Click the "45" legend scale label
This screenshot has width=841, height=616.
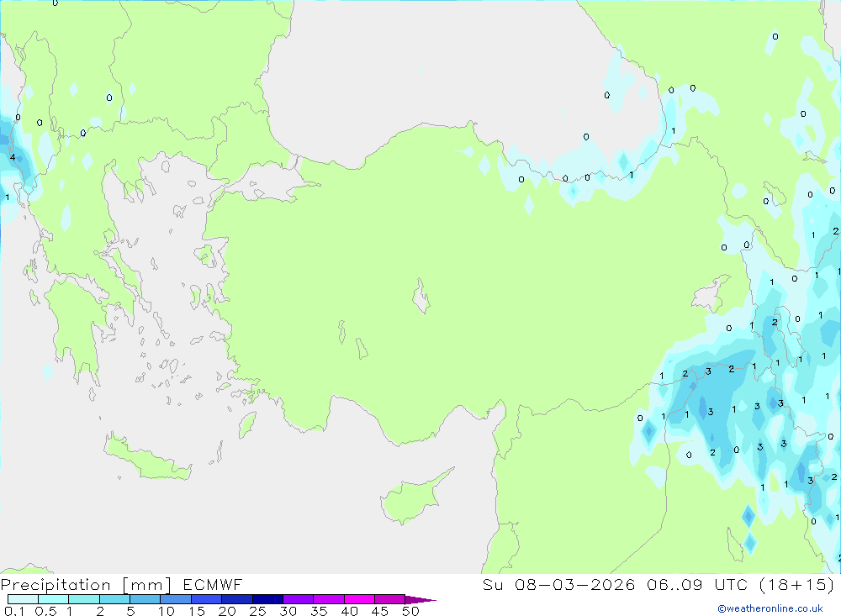tap(380, 611)
